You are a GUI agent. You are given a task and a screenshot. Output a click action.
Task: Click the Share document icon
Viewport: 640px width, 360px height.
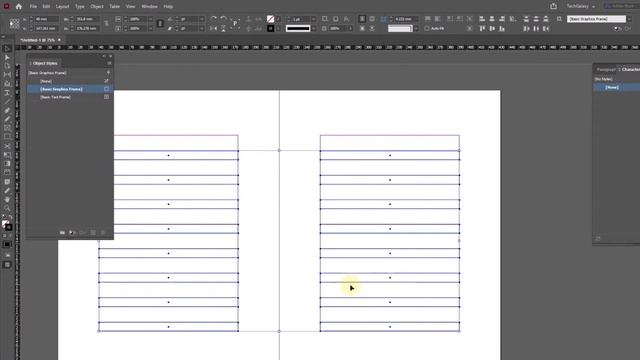click(553, 6)
